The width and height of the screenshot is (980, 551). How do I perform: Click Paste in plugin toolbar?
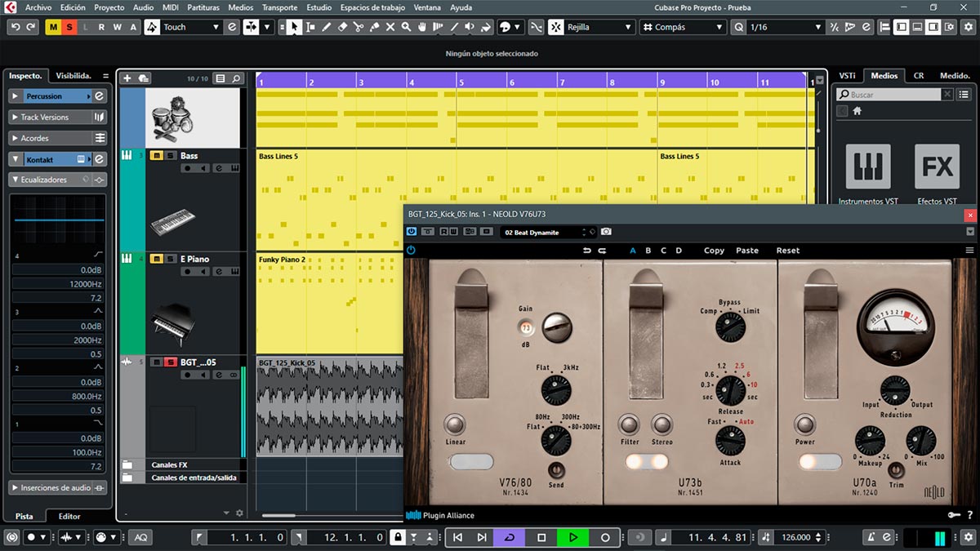(747, 251)
